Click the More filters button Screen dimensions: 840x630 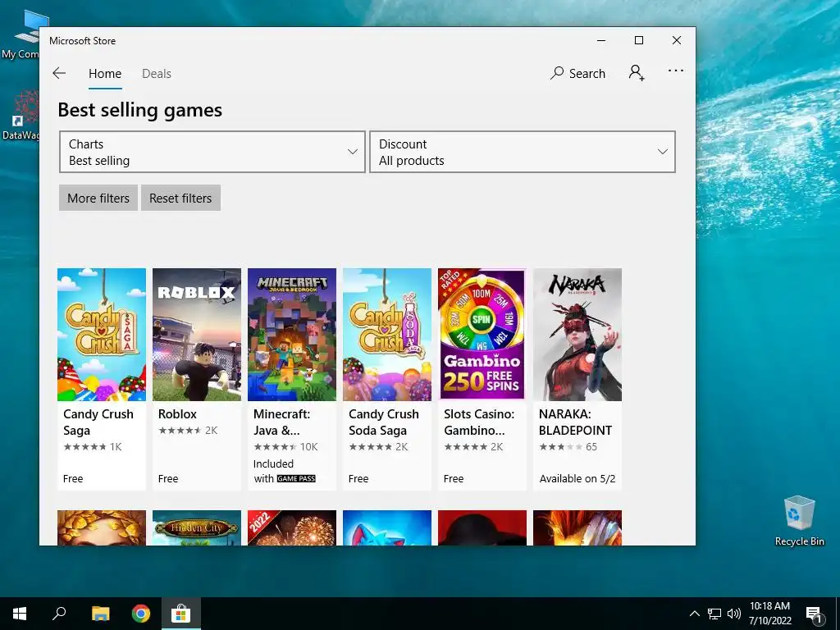pyautogui.click(x=98, y=199)
